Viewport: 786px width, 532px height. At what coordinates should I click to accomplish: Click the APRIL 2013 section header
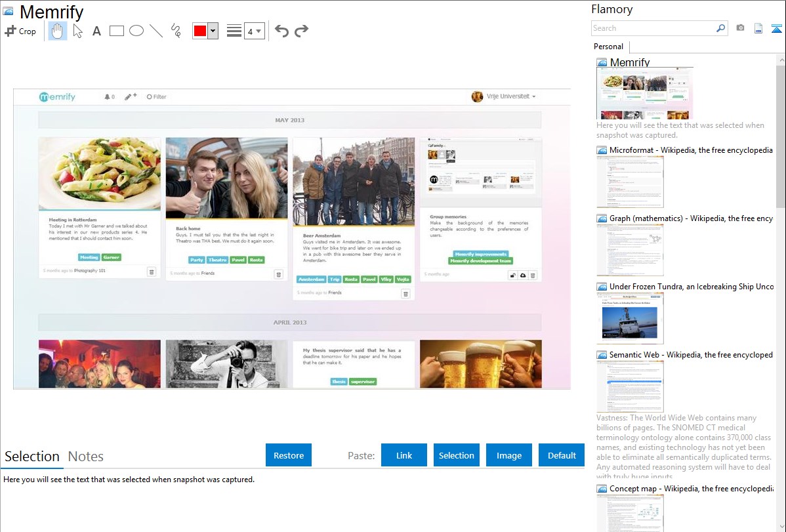290,322
